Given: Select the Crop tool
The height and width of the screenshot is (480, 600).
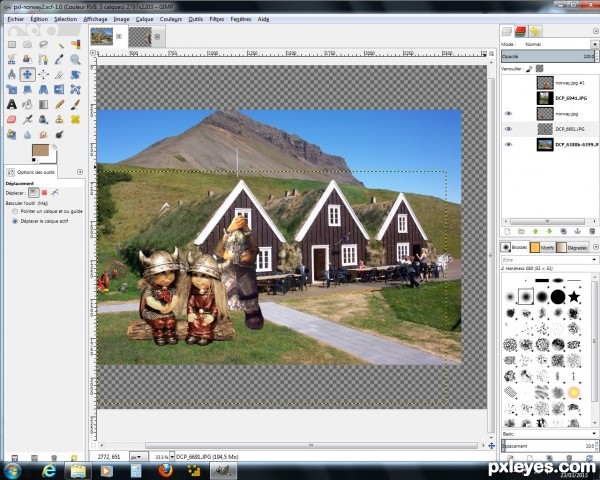Looking at the screenshot, I should tap(59, 74).
